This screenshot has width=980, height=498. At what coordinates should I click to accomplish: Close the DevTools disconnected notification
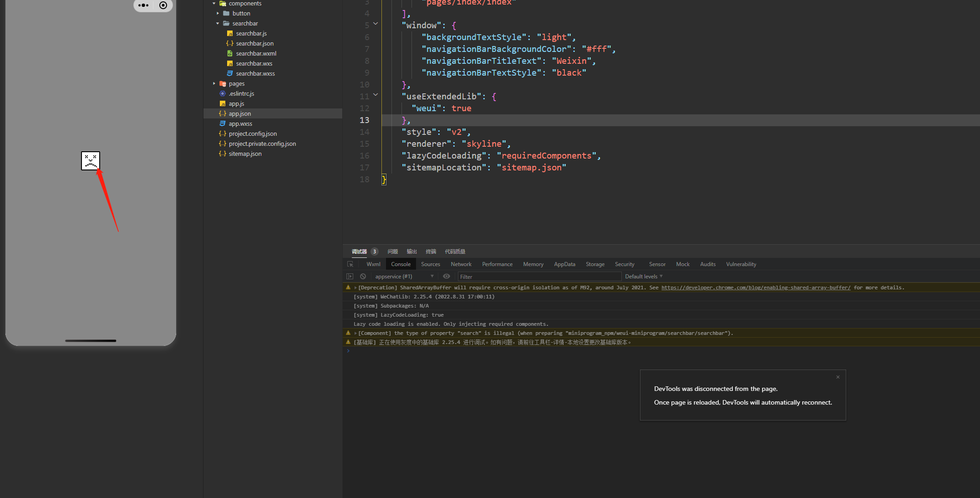click(838, 377)
